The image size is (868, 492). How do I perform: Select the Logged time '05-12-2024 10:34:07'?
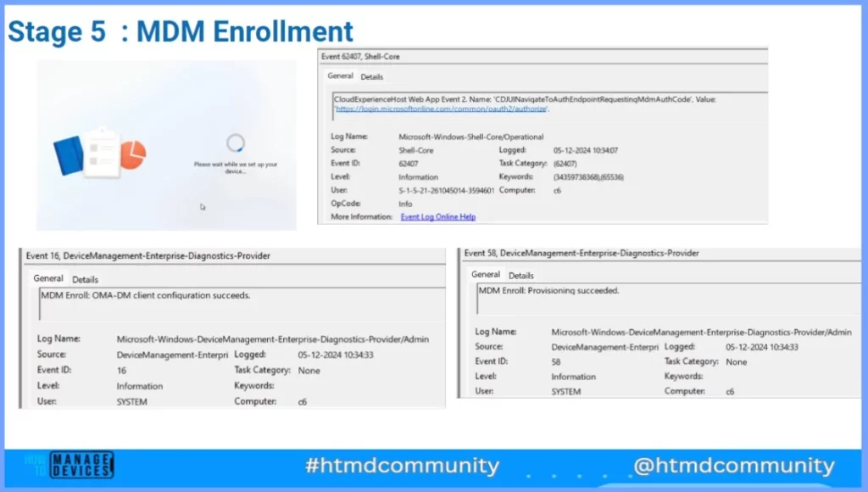(586, 150)
